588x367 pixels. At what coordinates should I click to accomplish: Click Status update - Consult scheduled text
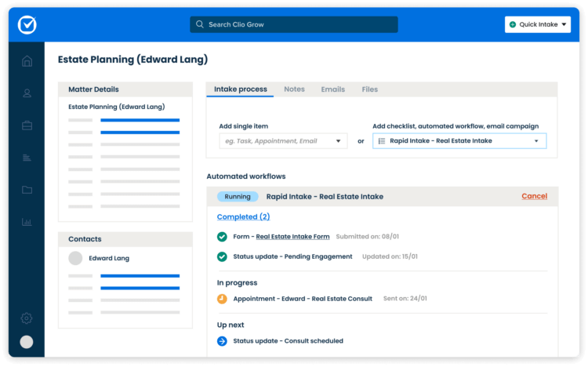[289, 341]
